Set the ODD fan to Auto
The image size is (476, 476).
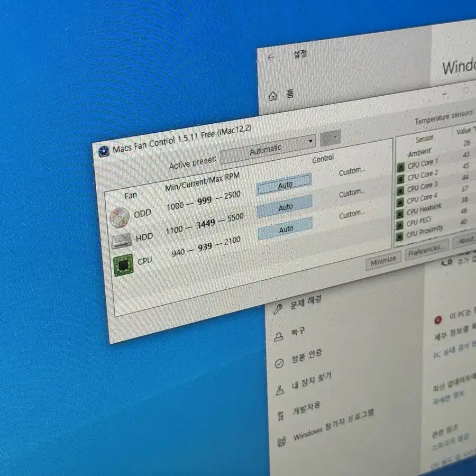285,184
